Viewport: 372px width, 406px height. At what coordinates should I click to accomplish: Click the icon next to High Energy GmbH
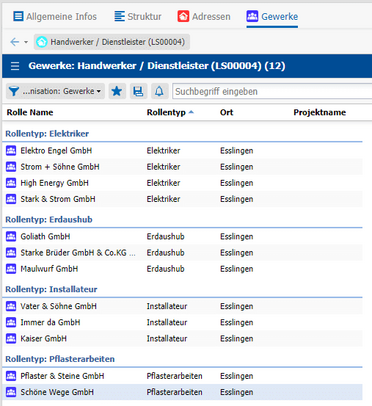pos(11,183)
